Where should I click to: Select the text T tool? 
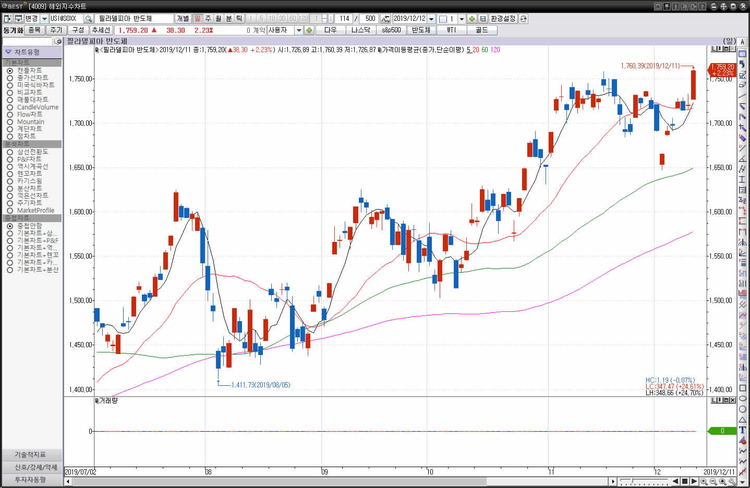(x=742, y=430)
